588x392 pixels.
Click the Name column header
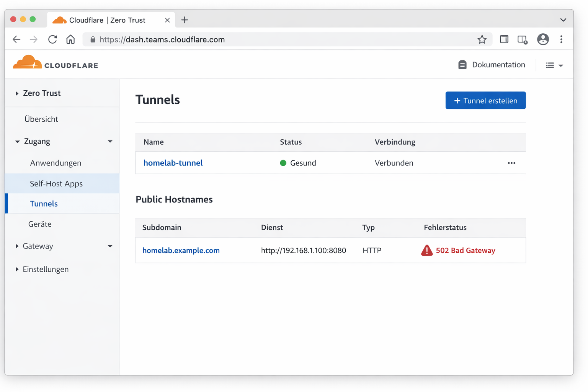(x=154, y=142)
